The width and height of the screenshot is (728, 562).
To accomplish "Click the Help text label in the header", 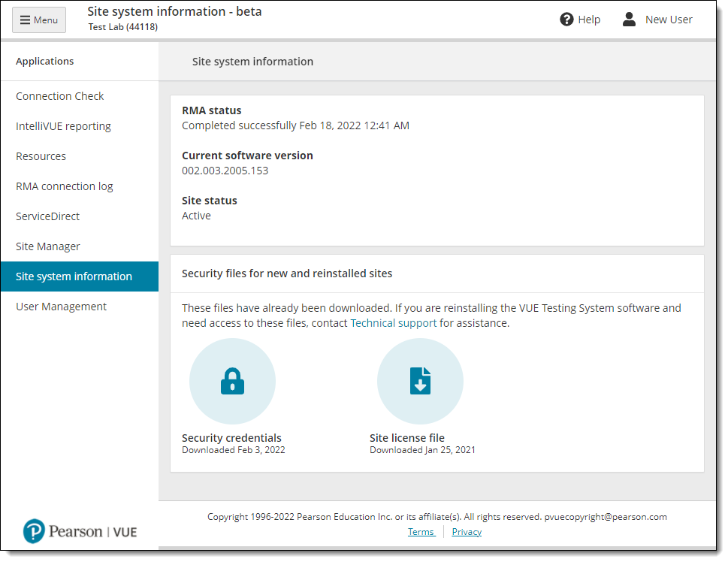I will (x=589, y=20).
